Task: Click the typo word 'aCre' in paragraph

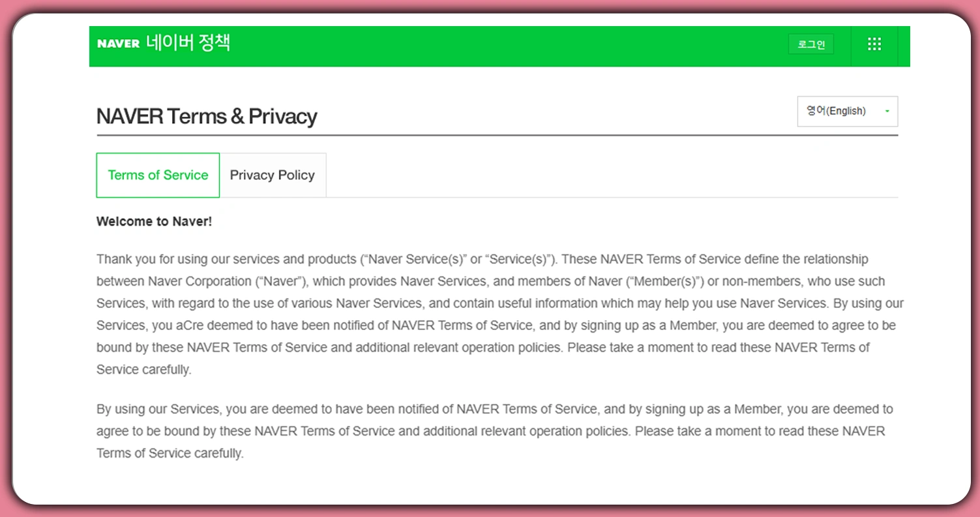Action: (188, 325)
